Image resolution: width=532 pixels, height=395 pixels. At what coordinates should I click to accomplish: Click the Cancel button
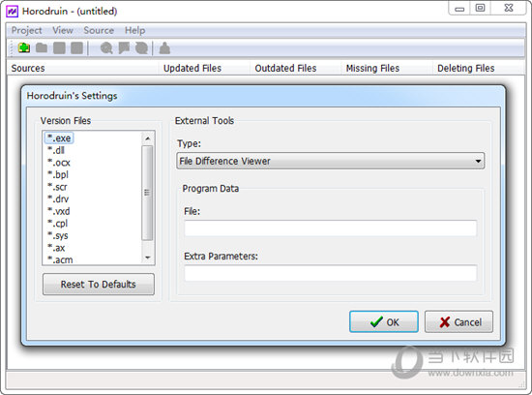pyautogui.click(x=458, y=321)
